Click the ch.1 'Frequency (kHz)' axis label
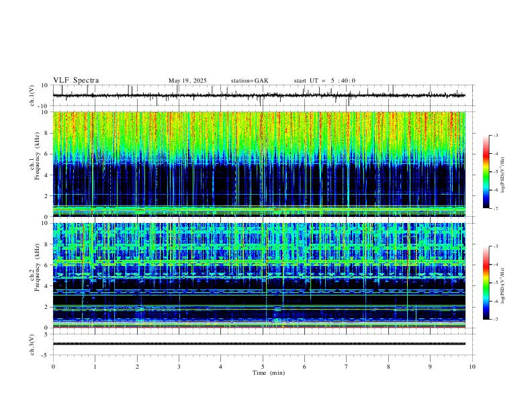532x411 pixels. click(x=38, y=156)
